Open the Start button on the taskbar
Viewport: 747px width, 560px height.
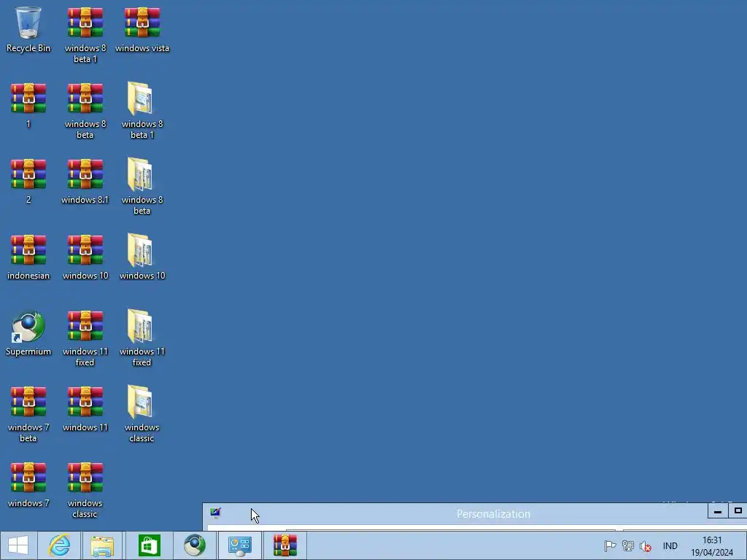18,545
